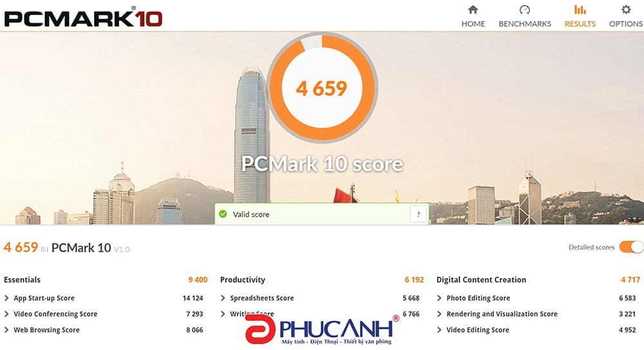
Task: Click the Photo Editing value 6 583
Action: pos(627,298)
